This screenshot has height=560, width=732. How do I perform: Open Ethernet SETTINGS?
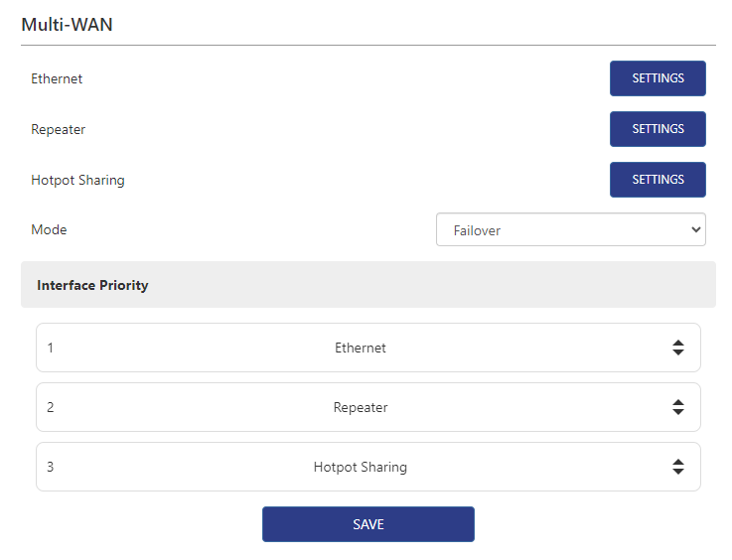point(658,78)
